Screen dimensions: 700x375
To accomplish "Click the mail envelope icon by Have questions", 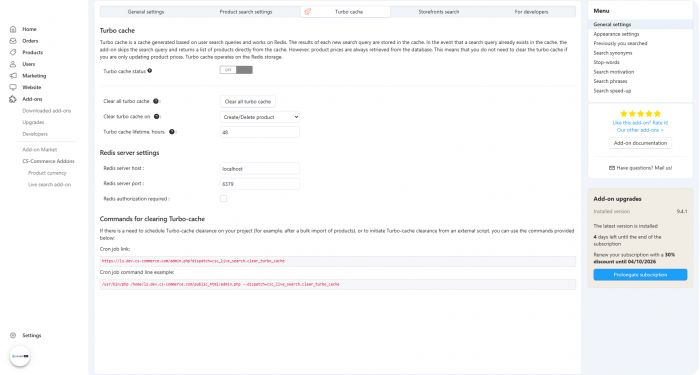I will tap(612, 168).
